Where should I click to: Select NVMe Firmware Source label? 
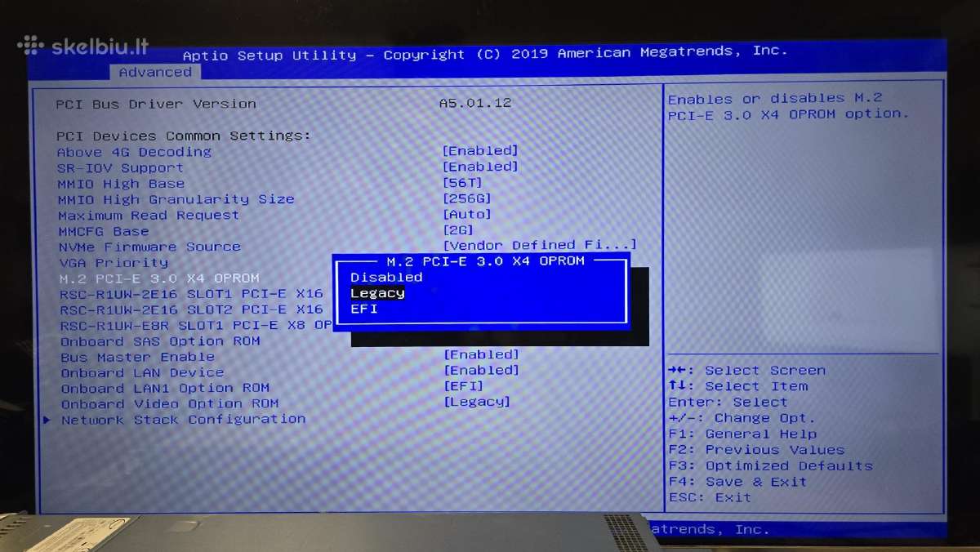(149, 247)
